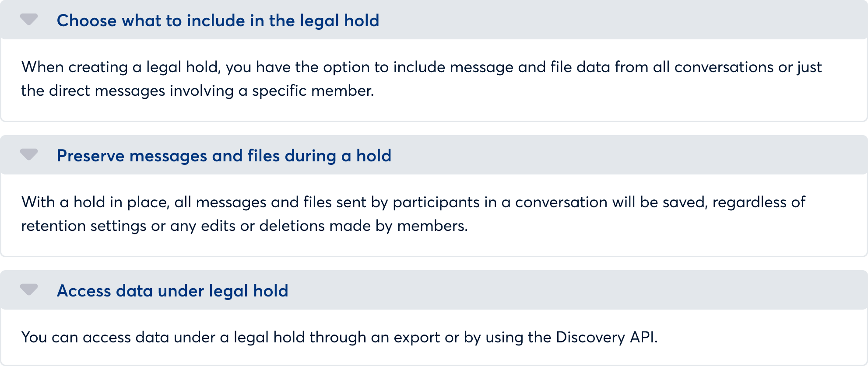Click the disclosure arrow beside 'Access data under legal hold'
Screen dimensions: 868x366
28,290
